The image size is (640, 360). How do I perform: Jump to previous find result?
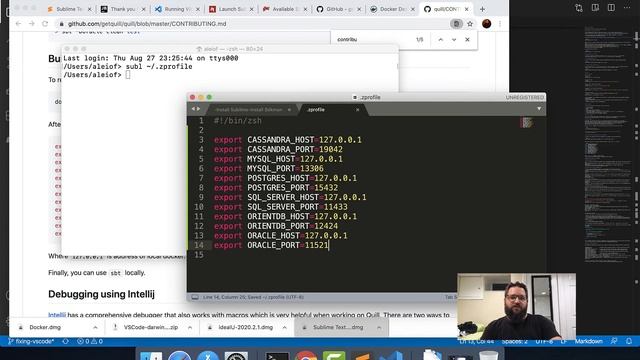[440, 40]
